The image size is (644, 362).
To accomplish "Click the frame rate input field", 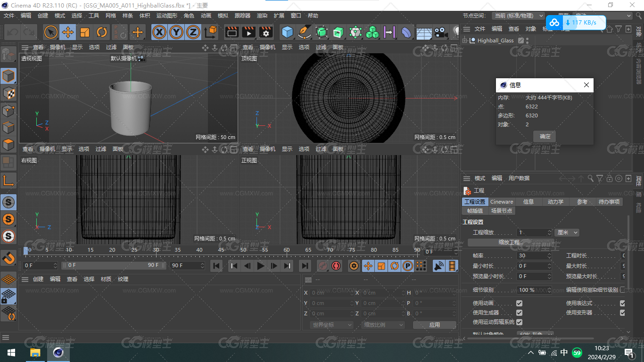I will click(x=532, y=255).
